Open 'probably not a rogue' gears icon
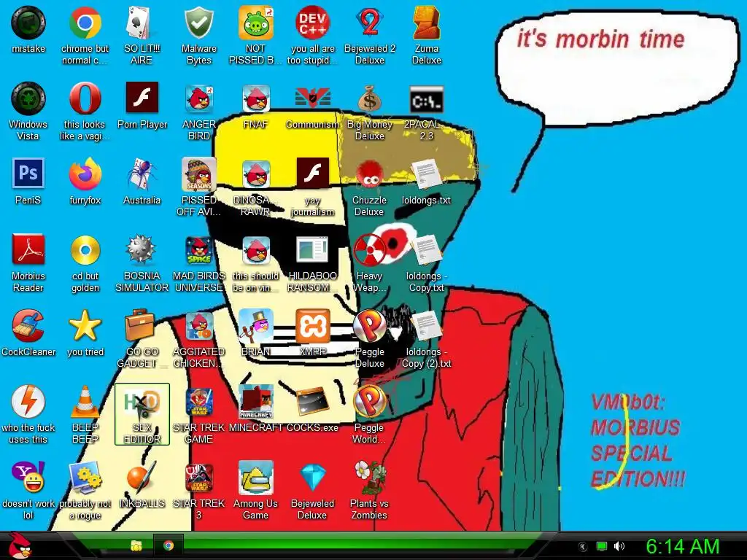Viewport: 747px width, 560px height. [85, 477]
